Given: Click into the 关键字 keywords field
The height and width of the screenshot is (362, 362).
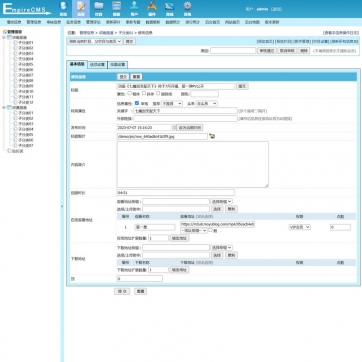Looking at the screenshot, I should click(185, 111).
